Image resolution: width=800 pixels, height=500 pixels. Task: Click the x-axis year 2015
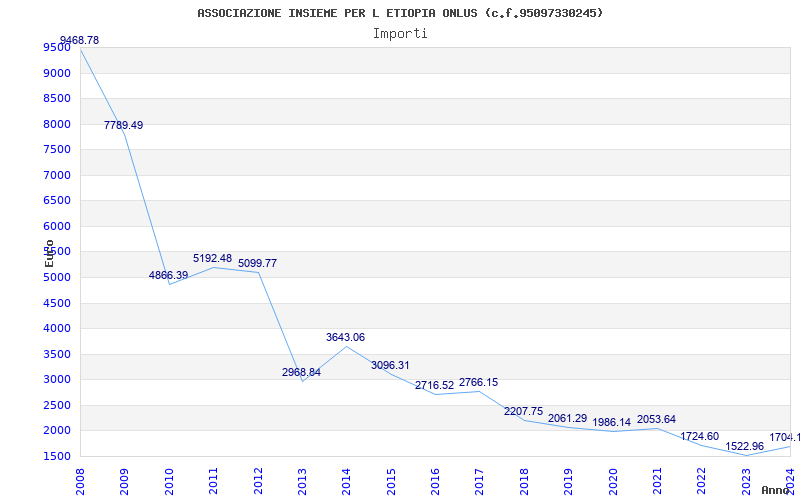391,482
